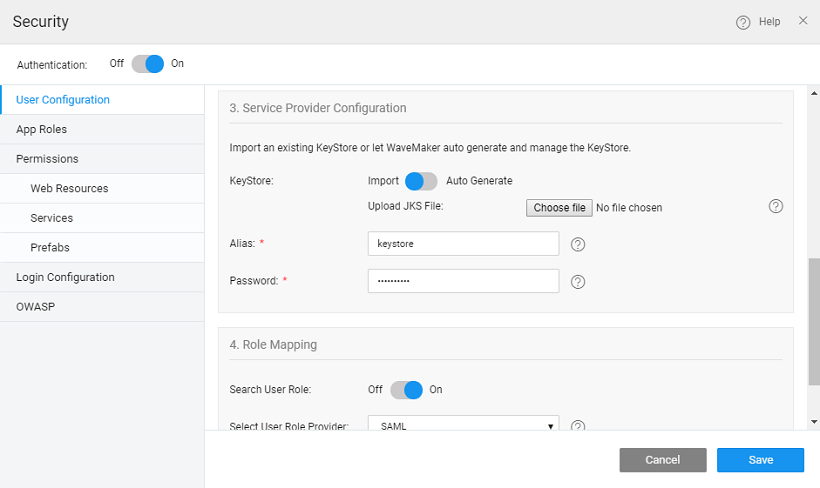The width and height of the screenshot is (820, 488).
Task: Open Login Configuration section
Action: [65, 277]
